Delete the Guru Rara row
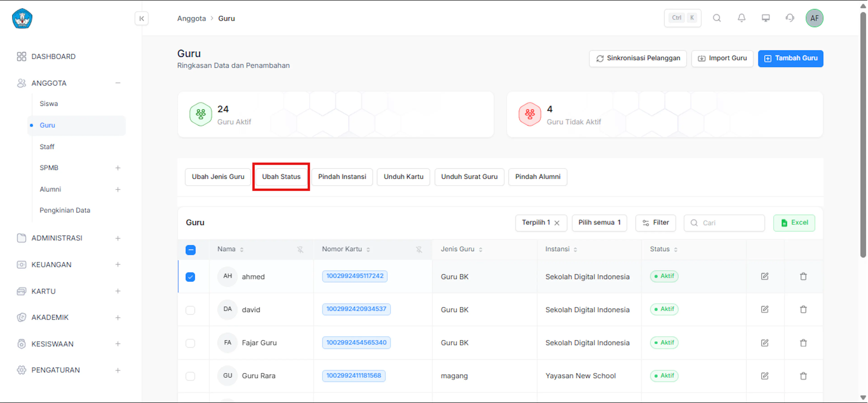Image resolution: width=868 pixels, height=403 pixels. [x=803, y=376]
